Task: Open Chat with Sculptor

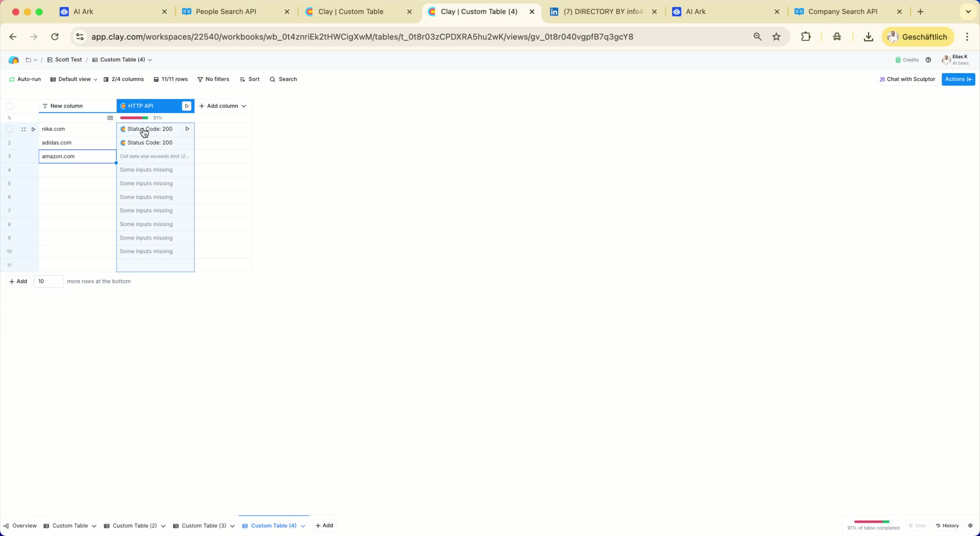Action: click(x=907, y=79)
